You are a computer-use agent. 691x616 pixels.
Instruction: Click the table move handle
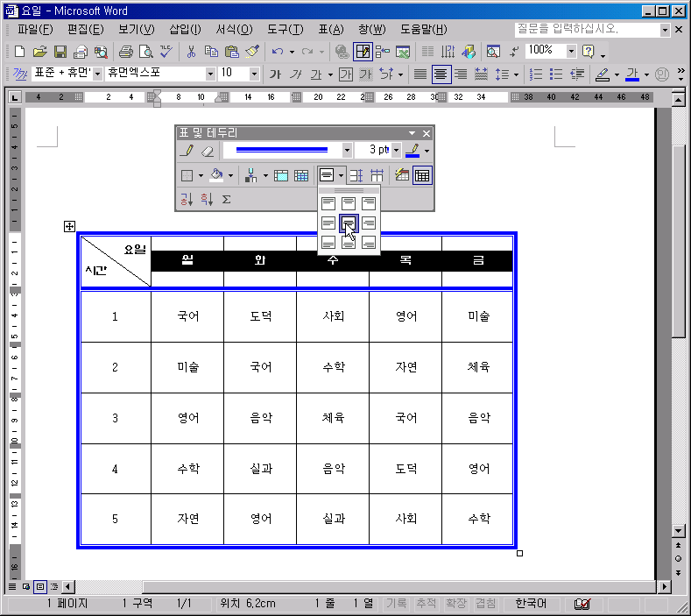pyautogui.click(x=70, y=227)
